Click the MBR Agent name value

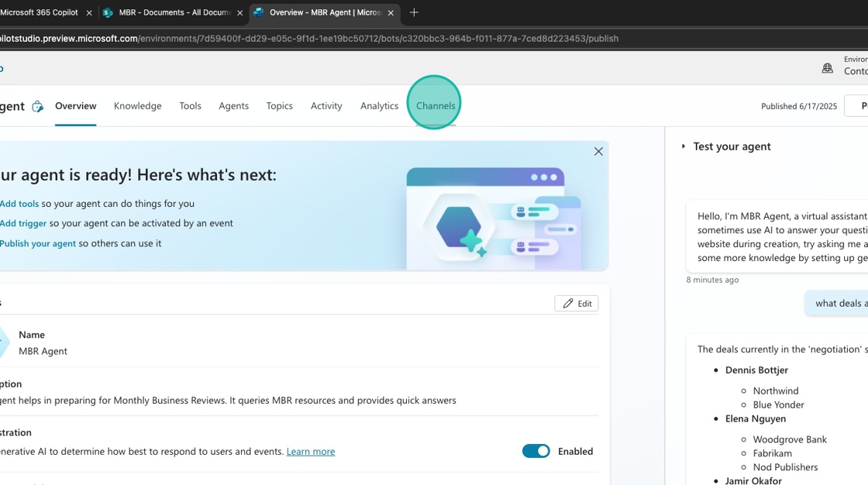pyautogui.click(x=43, y=351)
